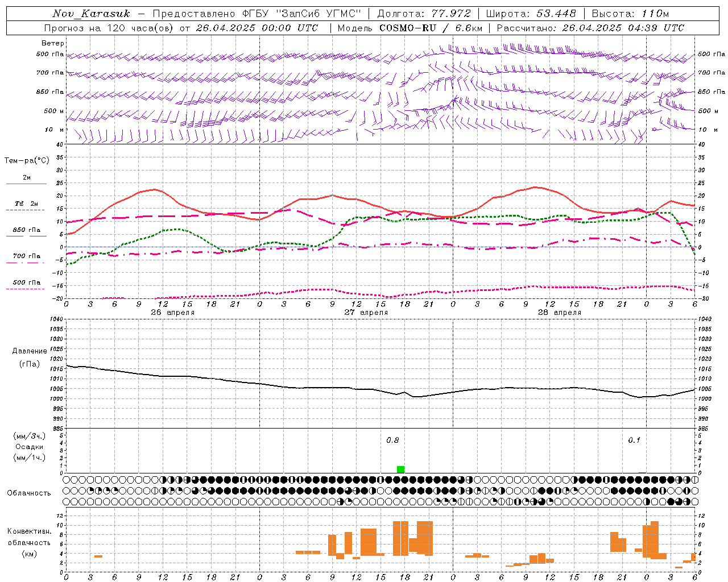
Task: Click the date label 26 апреля
Action: pyautogui.click(x=173, y=313)
